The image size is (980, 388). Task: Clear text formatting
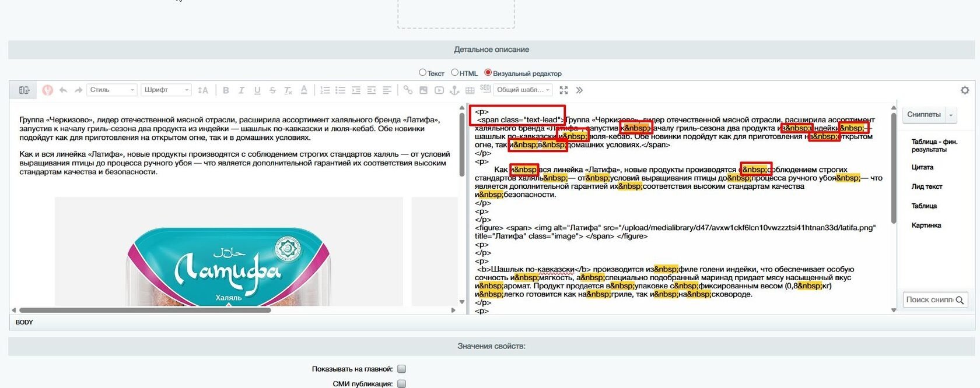click(288, 90)
